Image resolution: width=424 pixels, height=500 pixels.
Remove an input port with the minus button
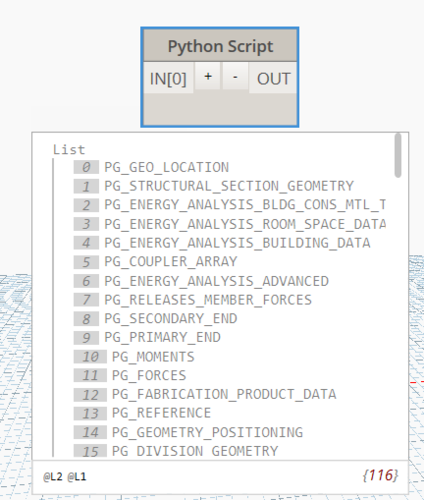235,76
